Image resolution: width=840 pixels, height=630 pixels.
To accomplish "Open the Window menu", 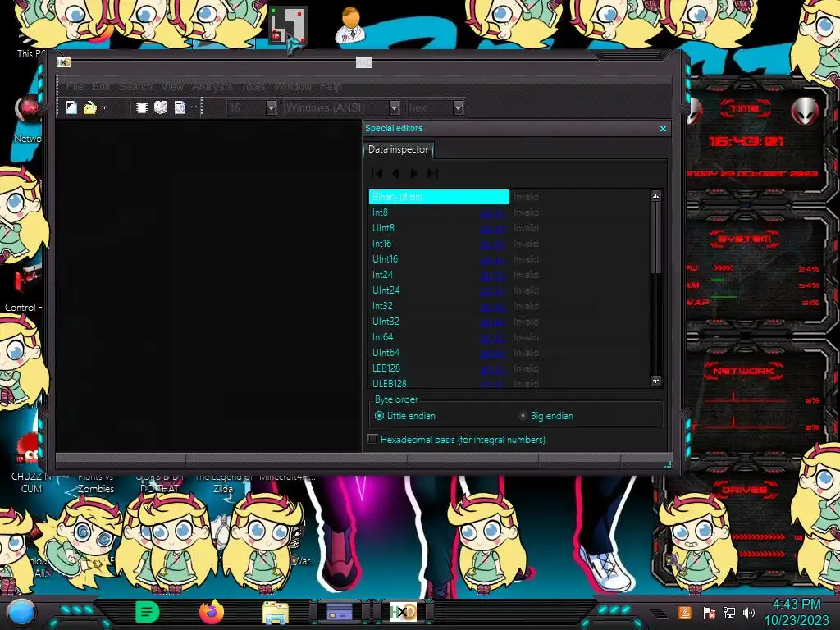I will [293, 86].
